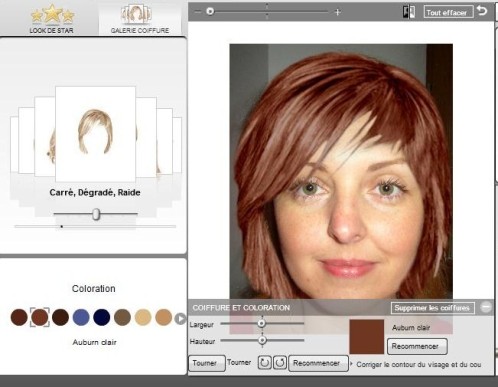
Task: Pick the golden blonde color swatch
Action: point(164,317)
